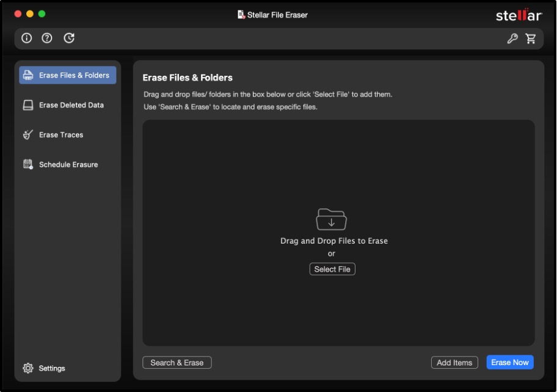Viewport: 557px width, 392px height.
Task: Open the activation key icon
Action: [x=512, y=38]
